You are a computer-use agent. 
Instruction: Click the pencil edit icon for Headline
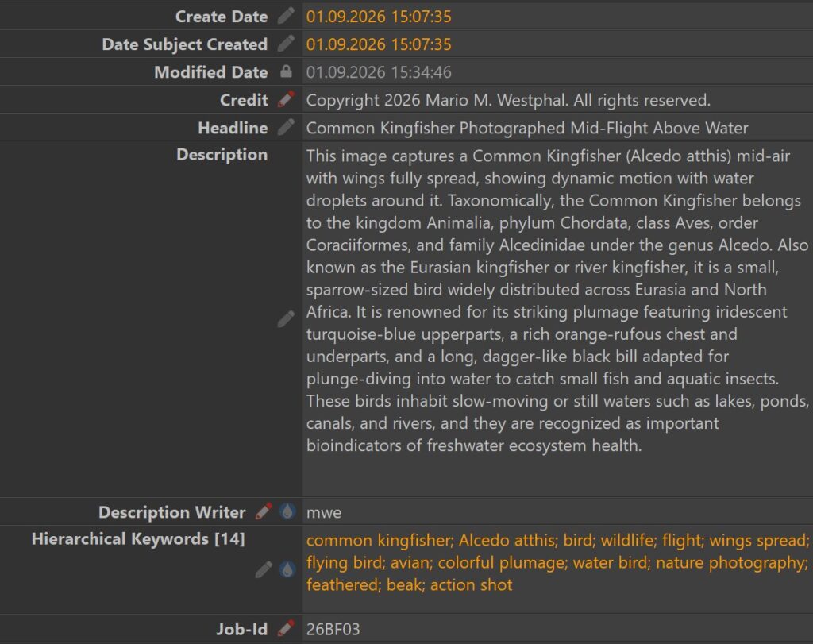click(x=286, y=127)
